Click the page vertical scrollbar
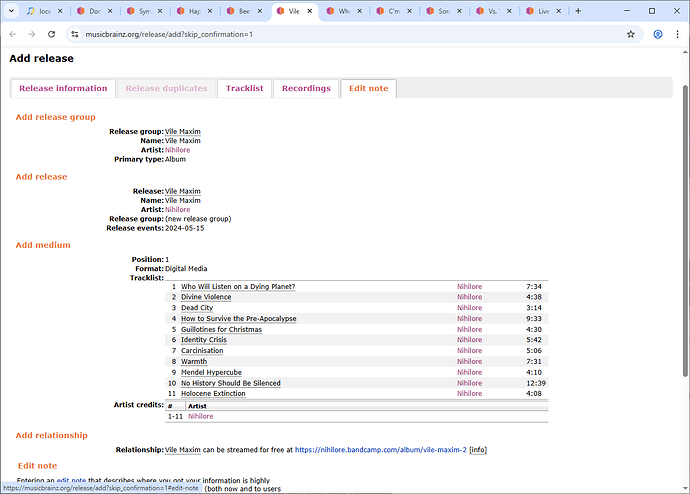This screenshot has height=494, width=690. click(x=685, y=231)
